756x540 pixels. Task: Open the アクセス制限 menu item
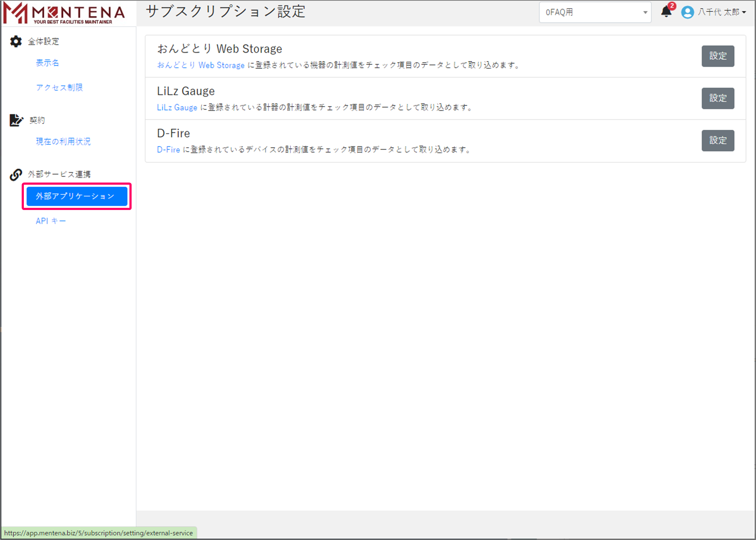(59, 87)
